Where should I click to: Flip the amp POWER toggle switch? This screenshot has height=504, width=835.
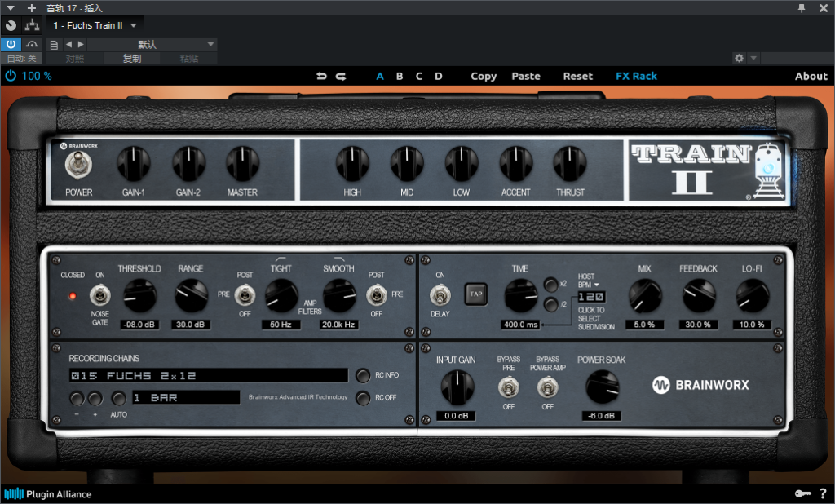(x=78, y=164)
